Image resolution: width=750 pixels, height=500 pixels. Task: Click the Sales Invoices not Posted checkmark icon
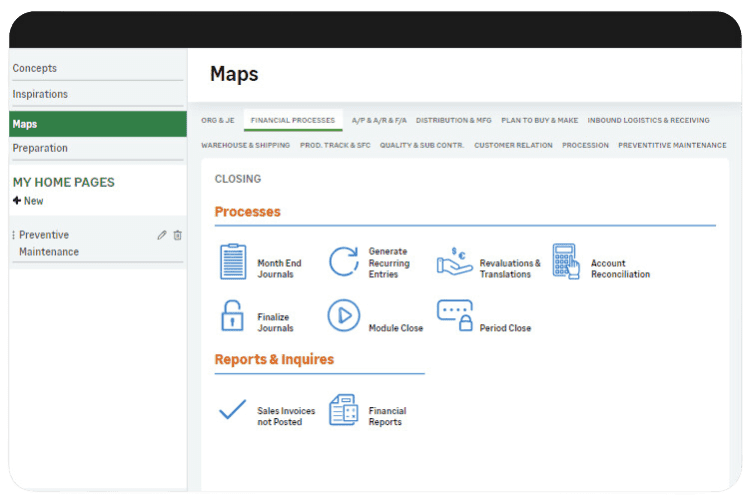point(232,409)
